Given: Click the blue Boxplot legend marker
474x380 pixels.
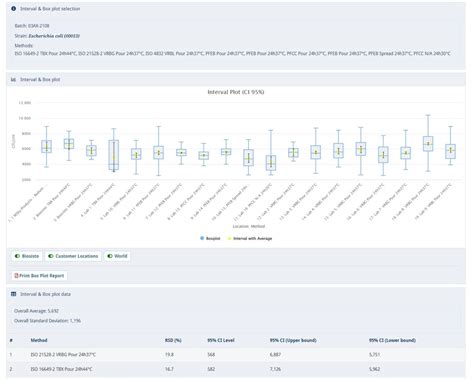Looking at the screenshot, I should [x=202, y=238].
